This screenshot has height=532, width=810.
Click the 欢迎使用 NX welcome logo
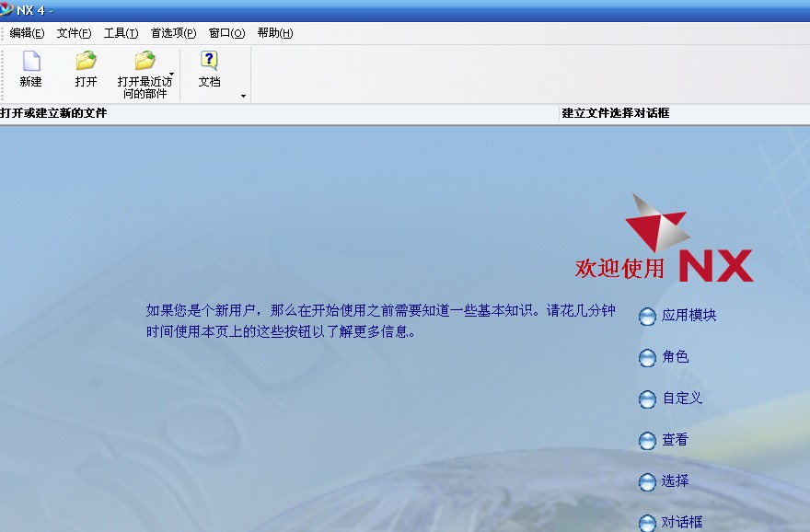665,238
